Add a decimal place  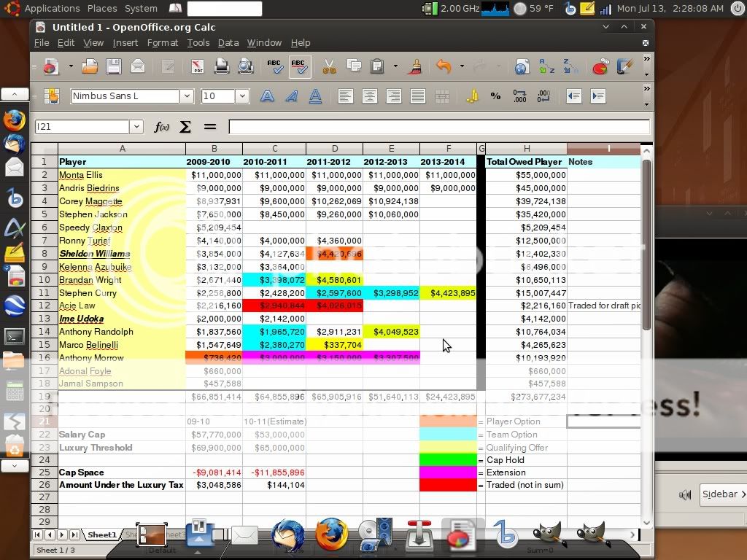pos(519,96)
